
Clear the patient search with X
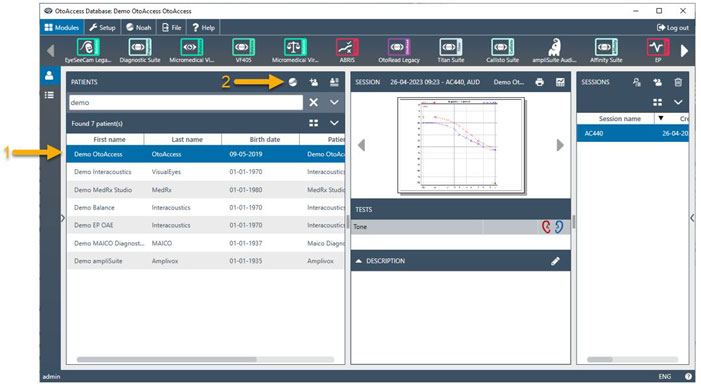pos(313,102)
